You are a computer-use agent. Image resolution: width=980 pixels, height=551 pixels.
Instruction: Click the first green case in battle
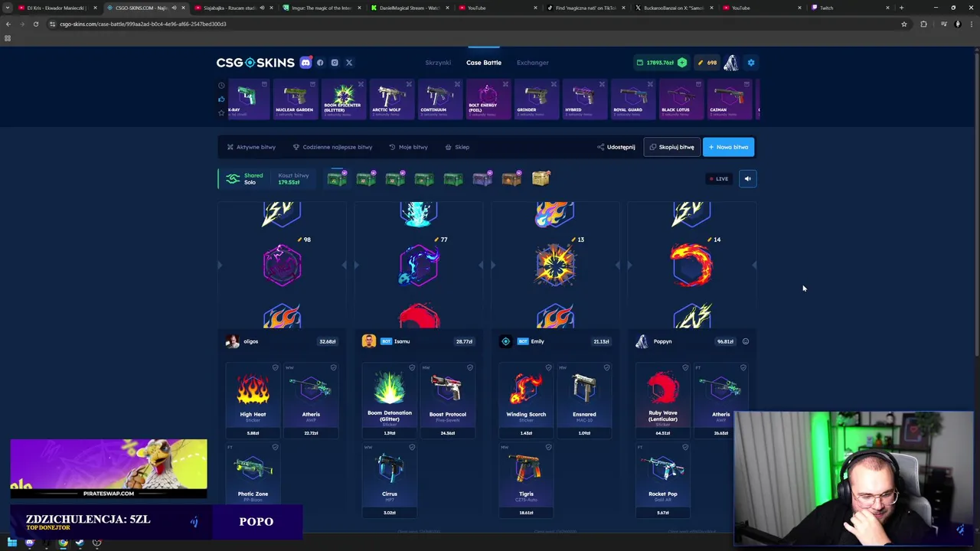[337, 179]
